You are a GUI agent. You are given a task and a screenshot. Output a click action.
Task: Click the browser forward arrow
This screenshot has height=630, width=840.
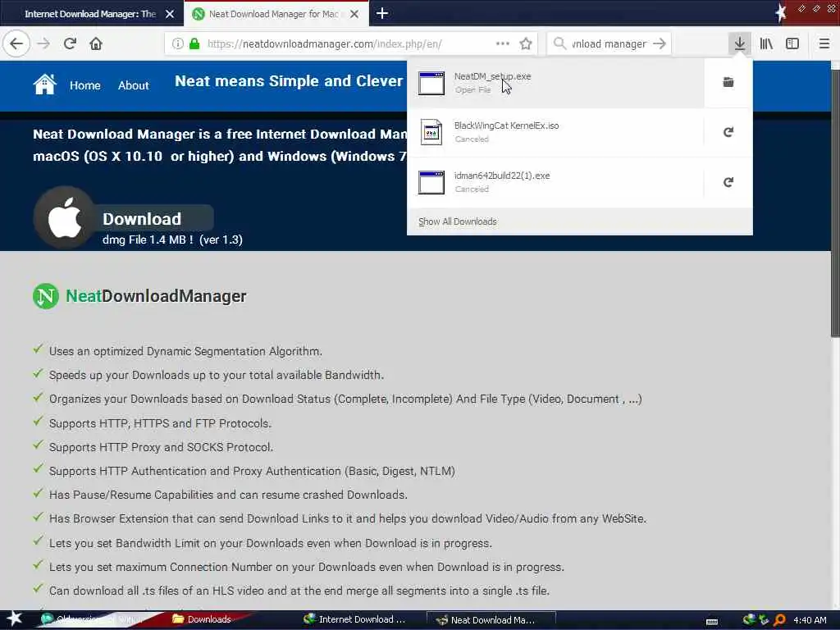pyautogui.click(x=43, y=43)
